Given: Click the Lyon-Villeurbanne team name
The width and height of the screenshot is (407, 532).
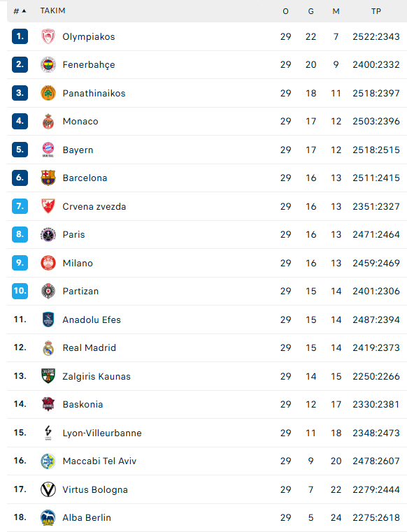Looking at the screenshot, I should 102,433.
